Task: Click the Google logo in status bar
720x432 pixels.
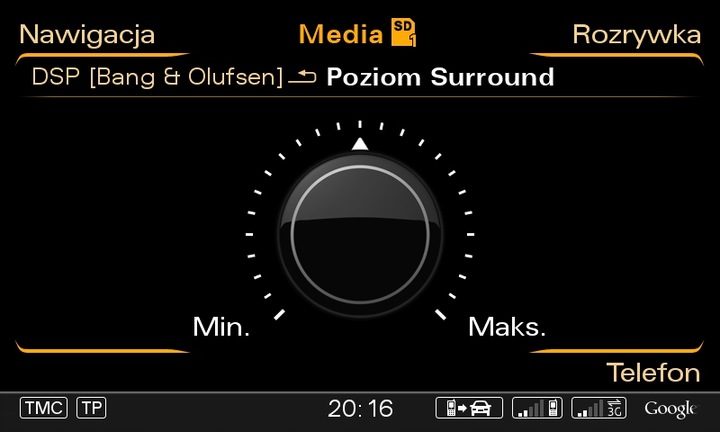Action: (x=671, y=409)
